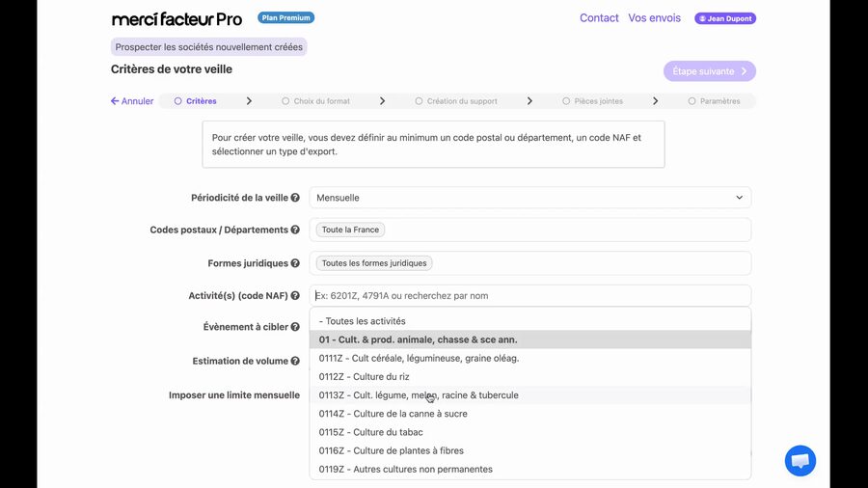Viewport: 868px width, 488px height.
Task: Click help icon beside Codes postaux / Départements
Action: point(295,230)
